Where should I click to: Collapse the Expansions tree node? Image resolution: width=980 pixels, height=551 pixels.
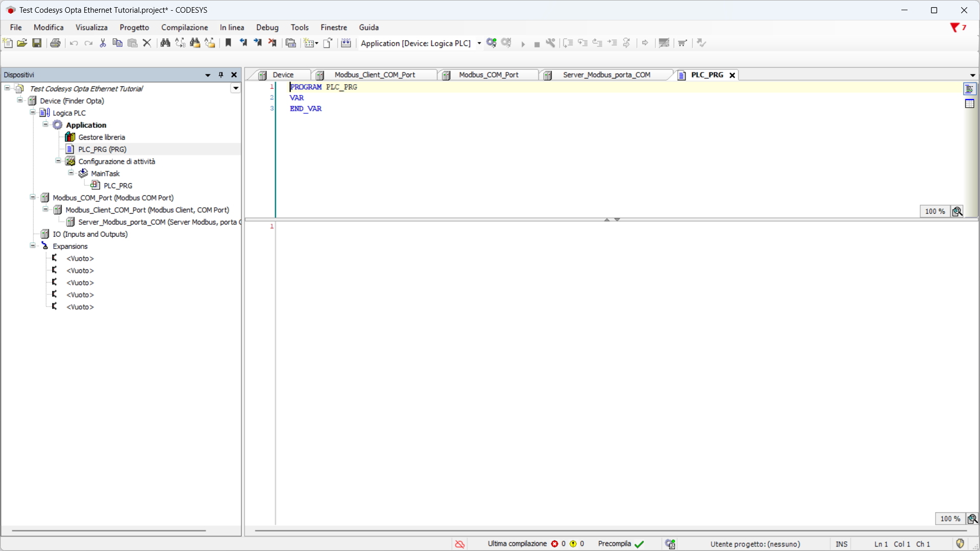click(33, 246)
